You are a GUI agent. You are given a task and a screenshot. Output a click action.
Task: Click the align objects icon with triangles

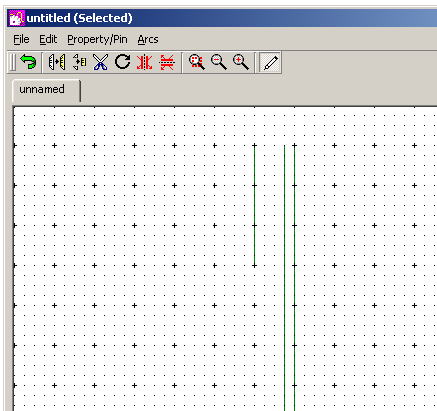(79, 62)
